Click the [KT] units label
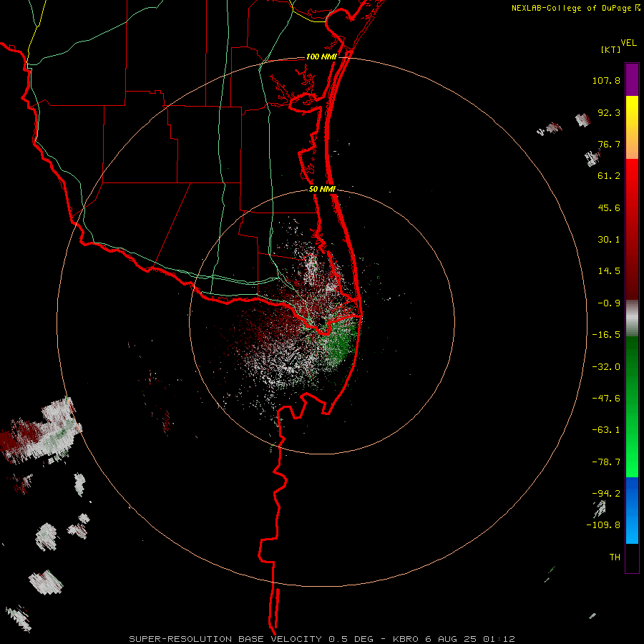Viewport: 644px width, 644px height. pyautogui.click(x=610, y=49)
